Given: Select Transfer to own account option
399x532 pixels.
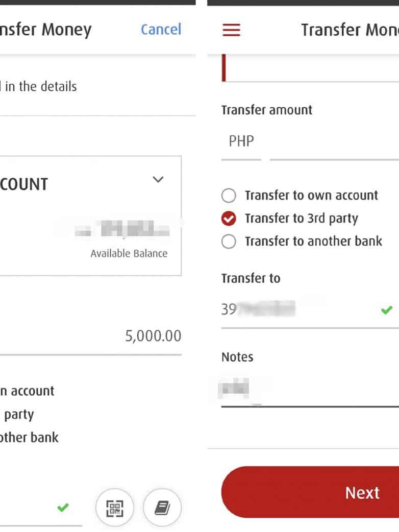Looking at the screenshot, I should click(x=229, y=196).
